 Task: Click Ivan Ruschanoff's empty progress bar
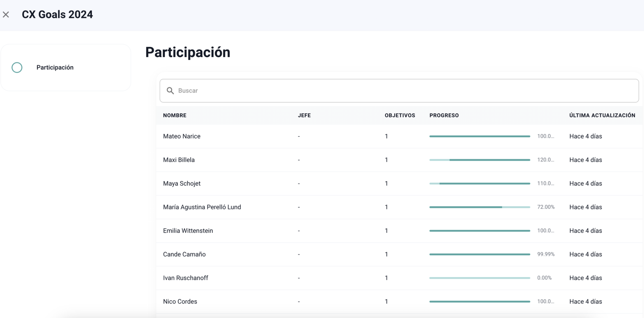[479, 278]
